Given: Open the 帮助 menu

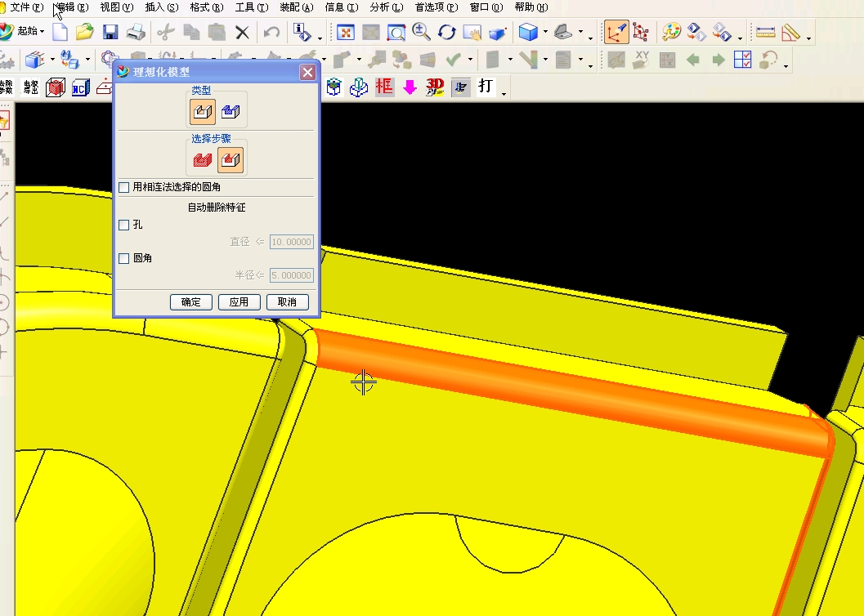Looking at the screenshot, I should pyautogui.click(x=531, y=7).
